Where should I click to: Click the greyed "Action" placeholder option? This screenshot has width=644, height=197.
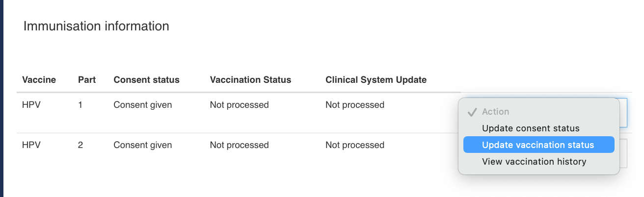point(495,112)
